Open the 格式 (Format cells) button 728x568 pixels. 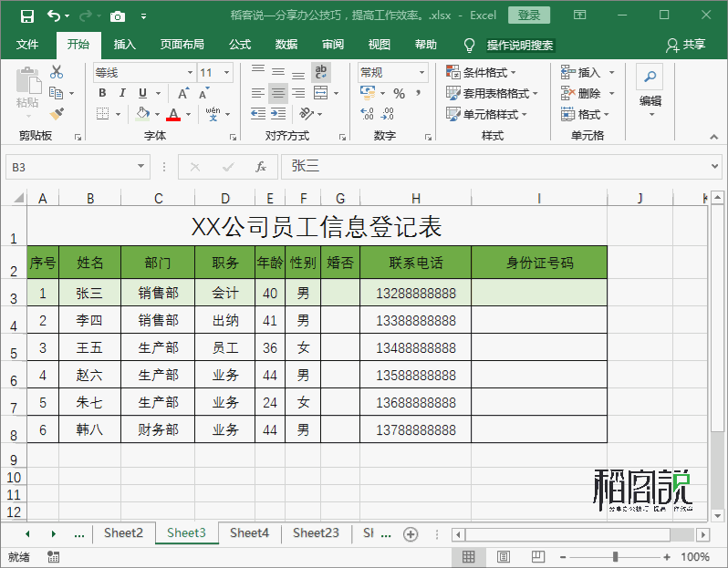click(585, 114)
